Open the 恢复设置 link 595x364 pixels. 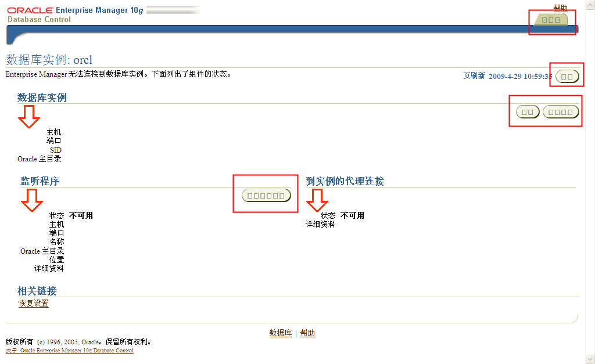click(x=34, y=303)
